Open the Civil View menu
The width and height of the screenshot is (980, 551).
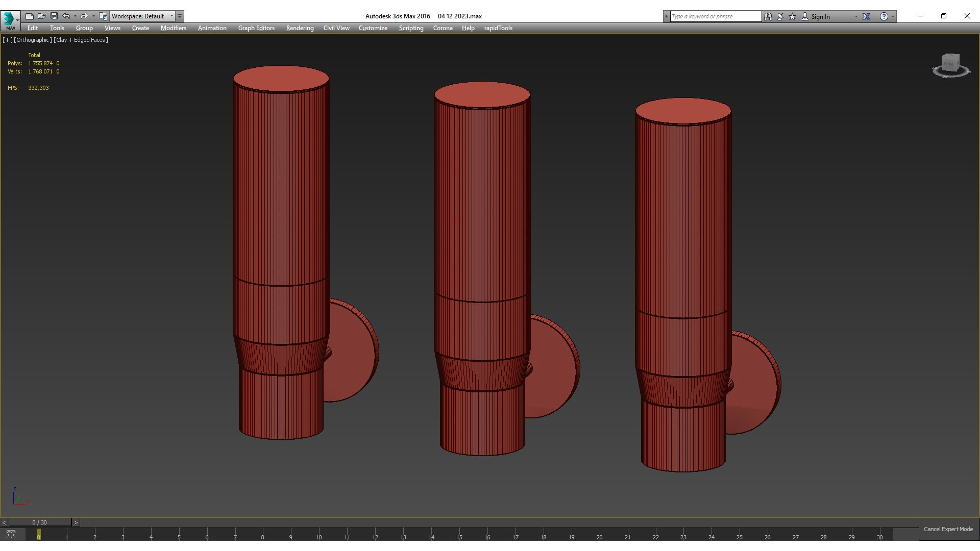click(x=336, y=28)
